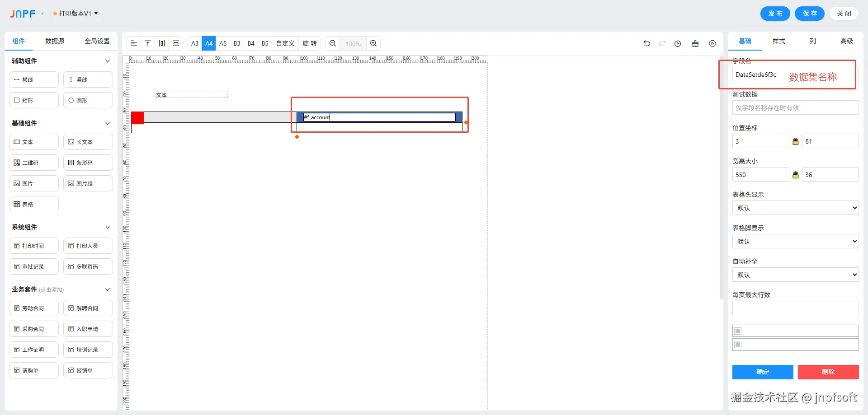Open the 打印版本V1 version dropdown
This screenshot has height=415, width=868.
(x=75, y=14)
